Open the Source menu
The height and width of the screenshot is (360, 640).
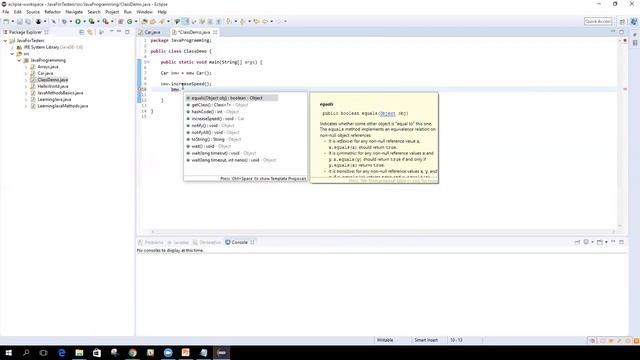[33, 12]
